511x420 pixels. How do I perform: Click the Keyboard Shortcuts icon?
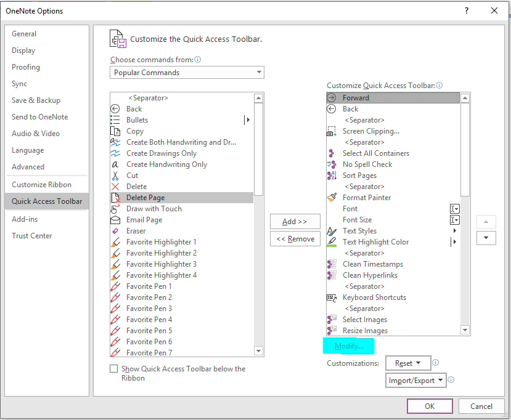click(x=332, y=297)
